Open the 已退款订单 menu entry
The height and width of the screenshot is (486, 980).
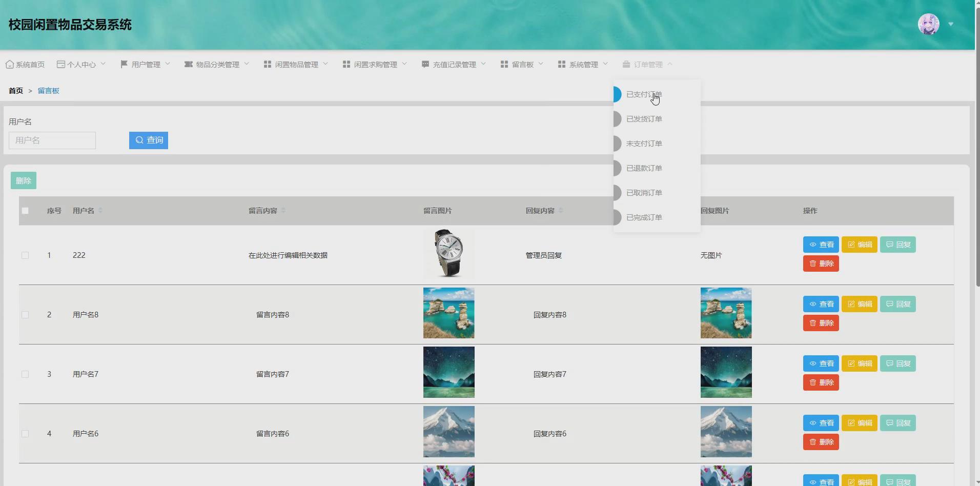click(657, 168)
